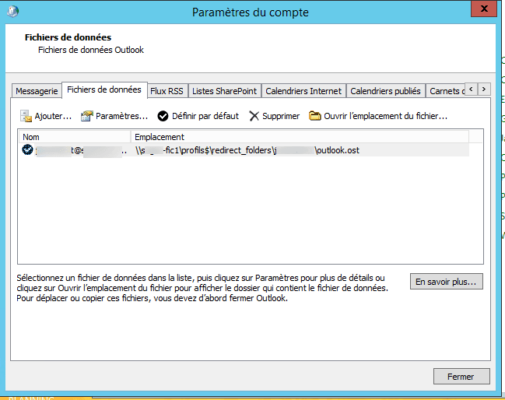Viewport: 505px width, 400px height.
Task: Show tabs further right with the arrow
Action: 484,89
